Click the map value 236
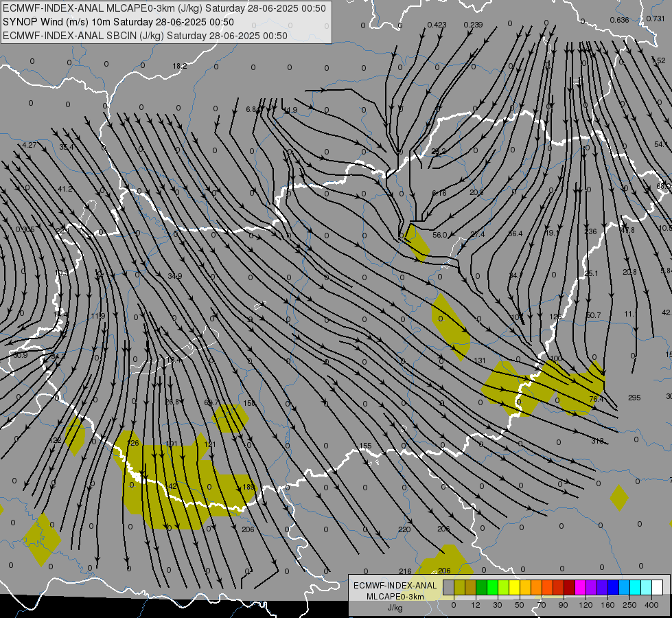The width and height of the screenshot is (672, 618). coord(590,231)
